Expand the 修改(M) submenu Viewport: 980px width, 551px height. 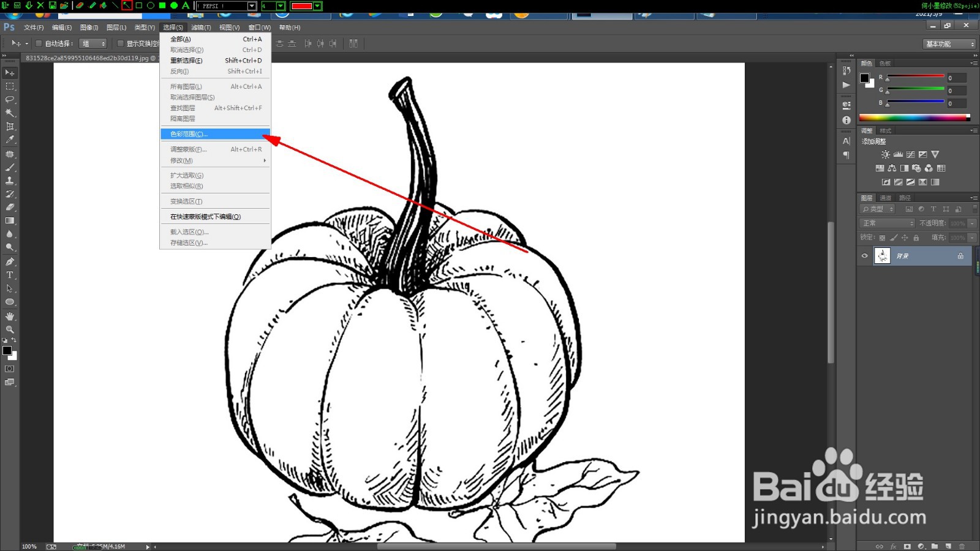point(215,160)
